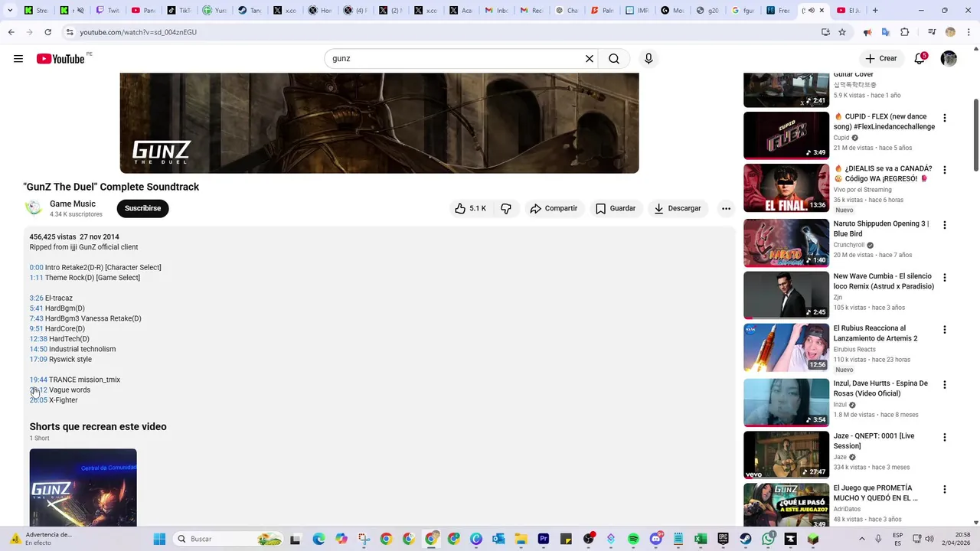Viewport: 980px width, 551px height.
Task: Open the account avatar menu
Action: [949, 59]
